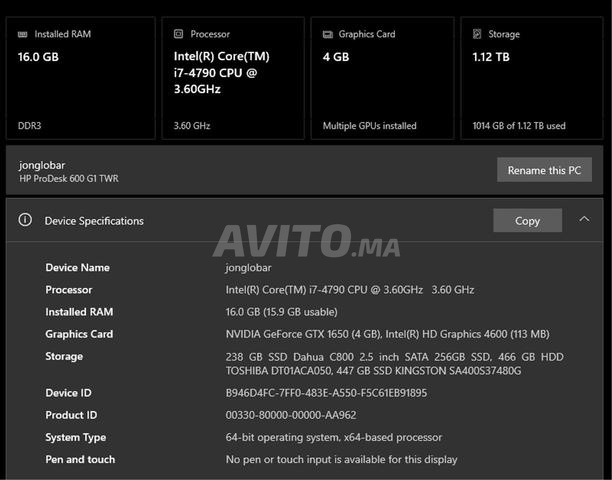612x480 pixels.
Task: Click the 'Graphics Card' label in the specifications list
Action: 79,334
